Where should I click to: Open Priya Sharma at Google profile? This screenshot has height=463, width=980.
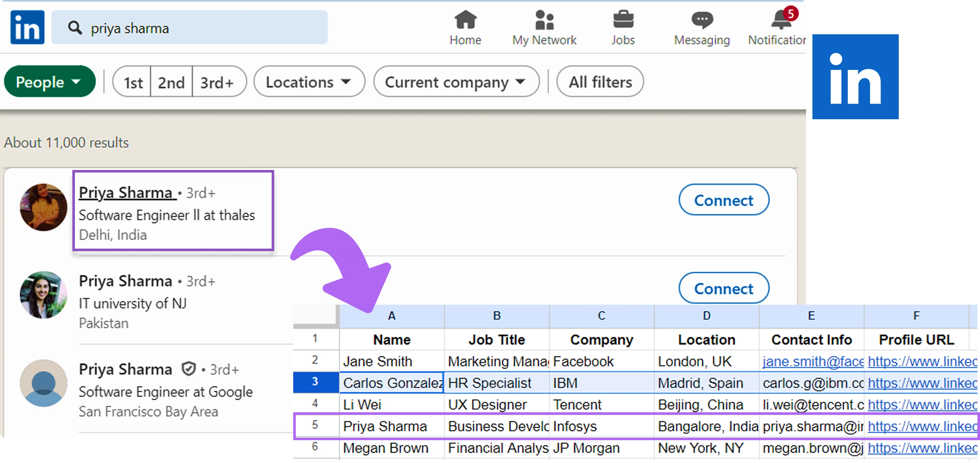(x=126, y=369)
